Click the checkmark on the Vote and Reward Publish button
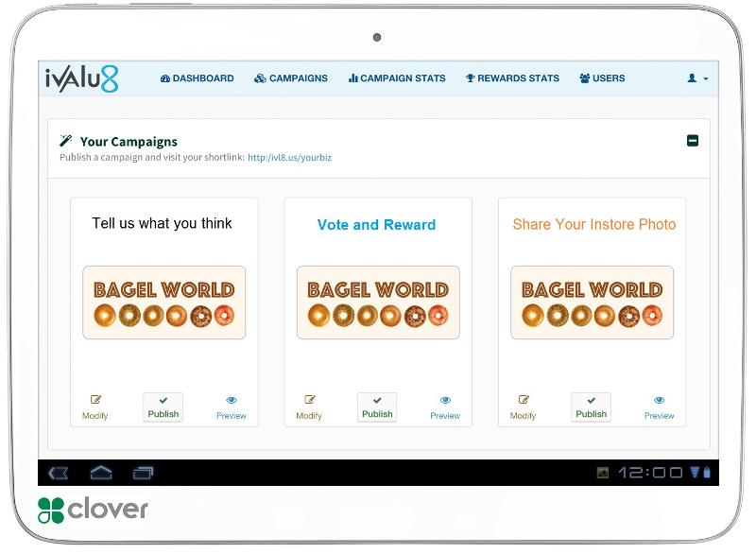Viewport: 756px width, 554px height. [x=376, y=402]
